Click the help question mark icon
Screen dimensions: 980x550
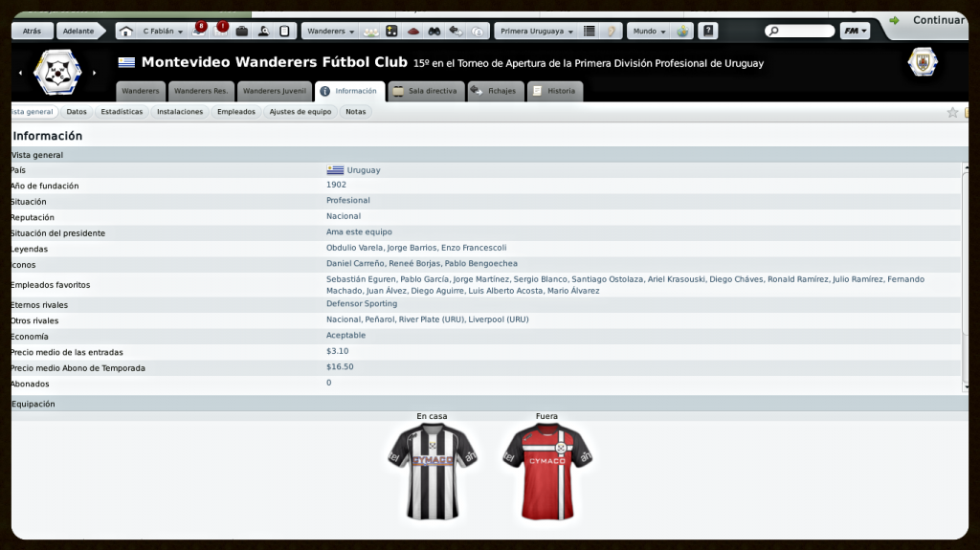pyautogui.click(x=708, y=31)
